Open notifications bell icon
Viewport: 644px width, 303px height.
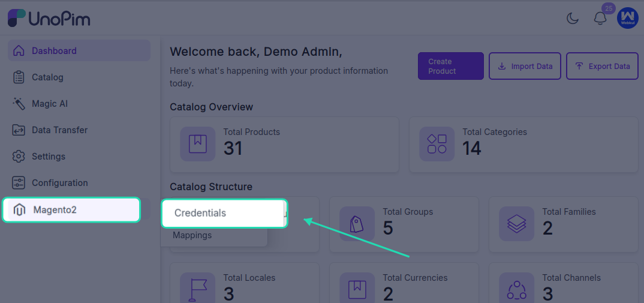600,19
